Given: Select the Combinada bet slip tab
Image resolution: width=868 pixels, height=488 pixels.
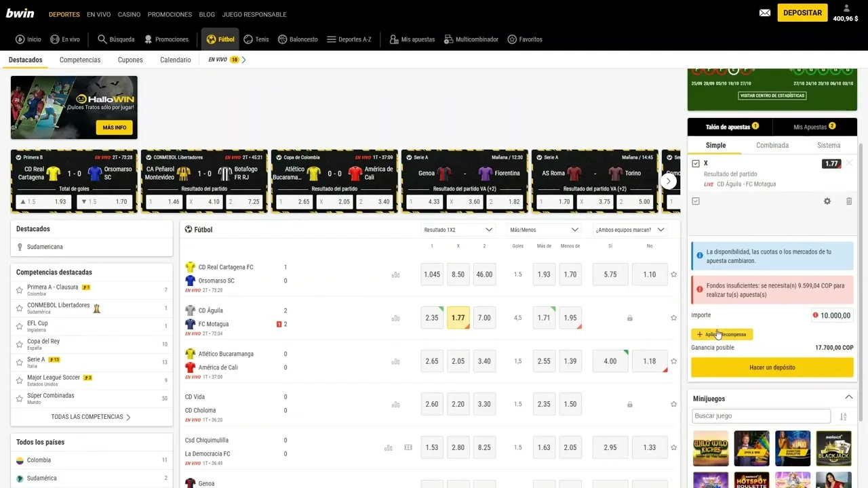Looking at the screenshot, I should 772,145.
